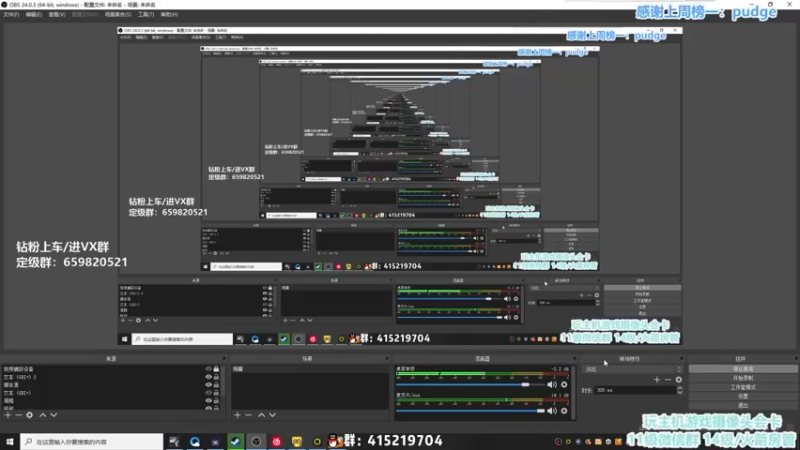The height and width of the screenshot is (450, 800).
Task: Toggle visibility of 文本 (GDI+) 2 source
Action: (208, 377)
